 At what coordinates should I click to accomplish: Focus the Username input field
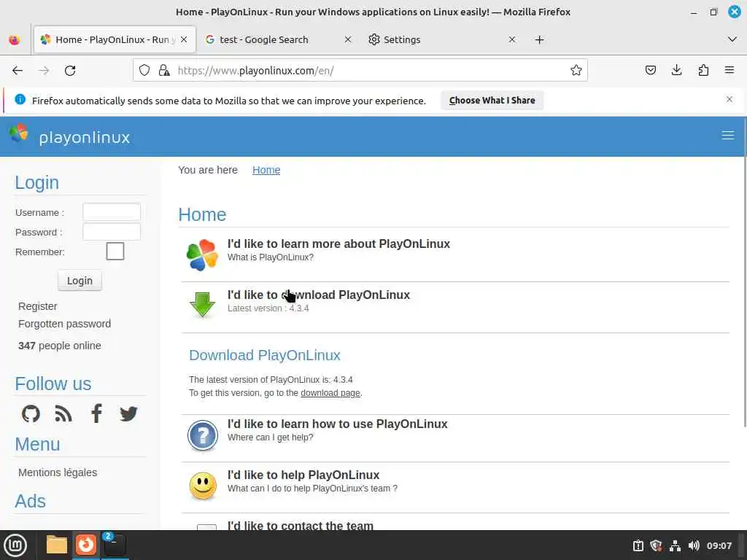point(112,212)
